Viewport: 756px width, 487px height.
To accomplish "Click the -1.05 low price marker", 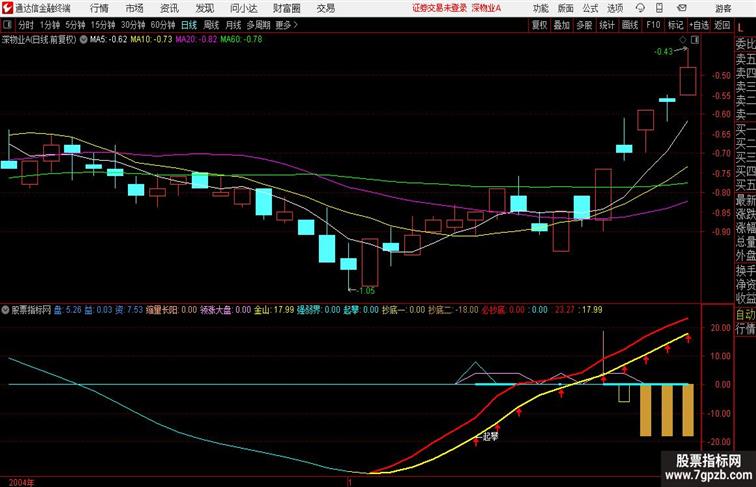I will point(366,291).
